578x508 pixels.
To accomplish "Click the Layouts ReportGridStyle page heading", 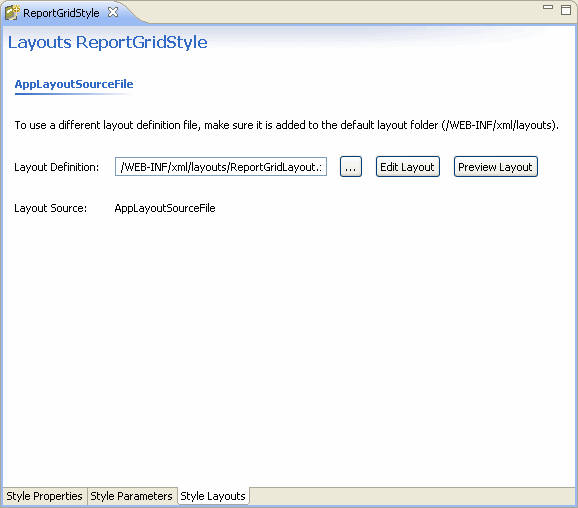I will [108, 42].
